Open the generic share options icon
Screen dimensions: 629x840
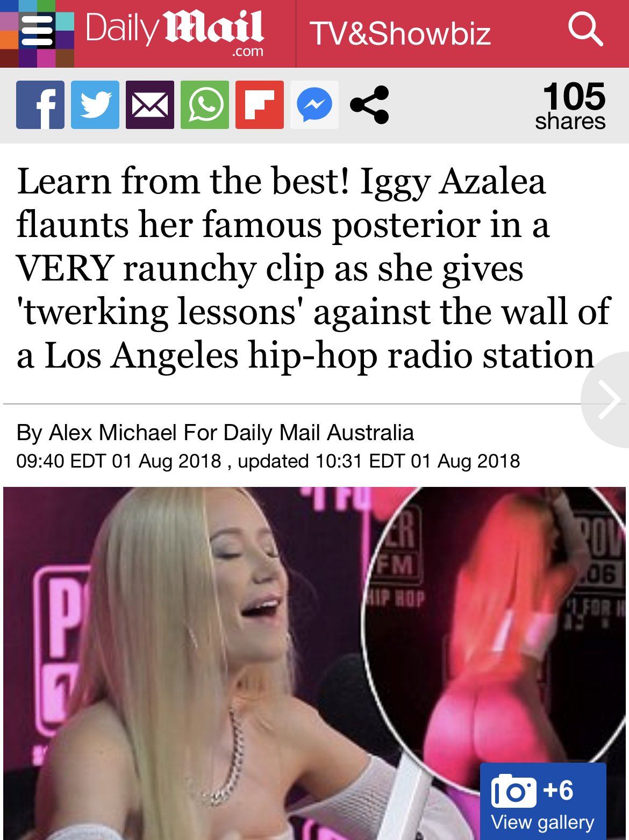[x=369, y=105]
